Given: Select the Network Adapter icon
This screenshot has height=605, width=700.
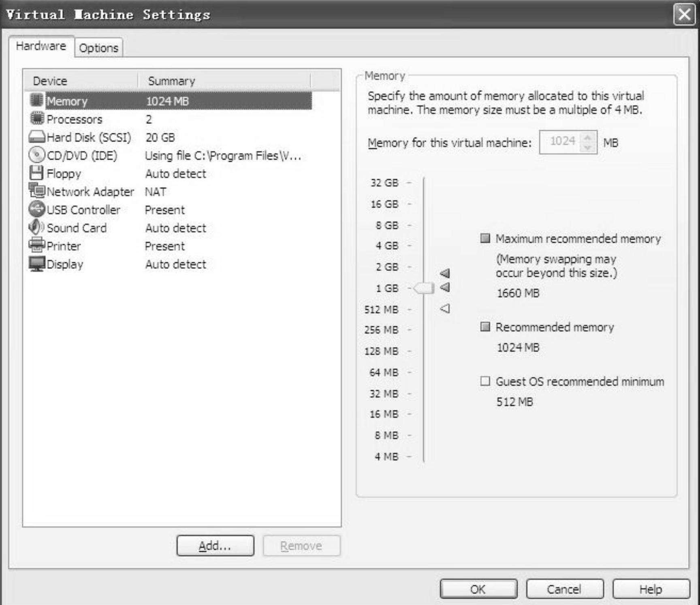Looking at the screenshot, I should coord(37,191).
